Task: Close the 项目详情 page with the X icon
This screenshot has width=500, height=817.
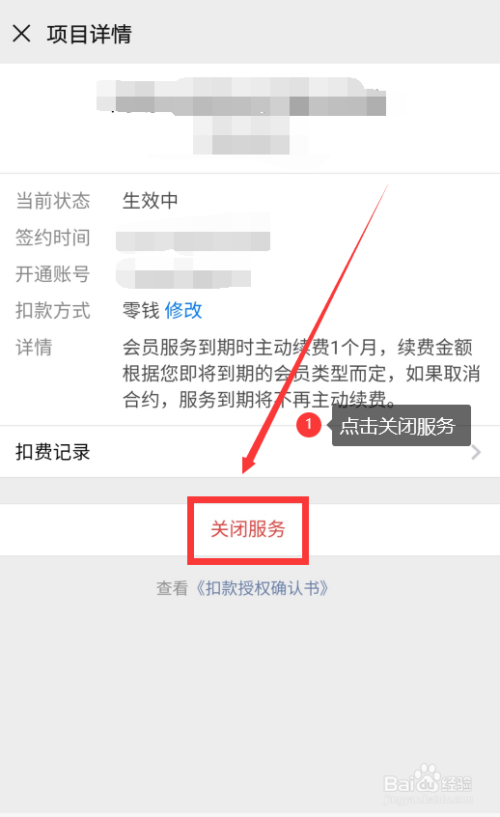Action: (x=21, y=34)
